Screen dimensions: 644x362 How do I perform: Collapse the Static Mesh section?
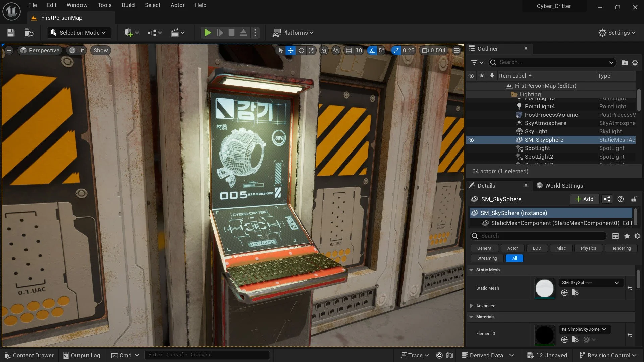(x=471, y=270)
